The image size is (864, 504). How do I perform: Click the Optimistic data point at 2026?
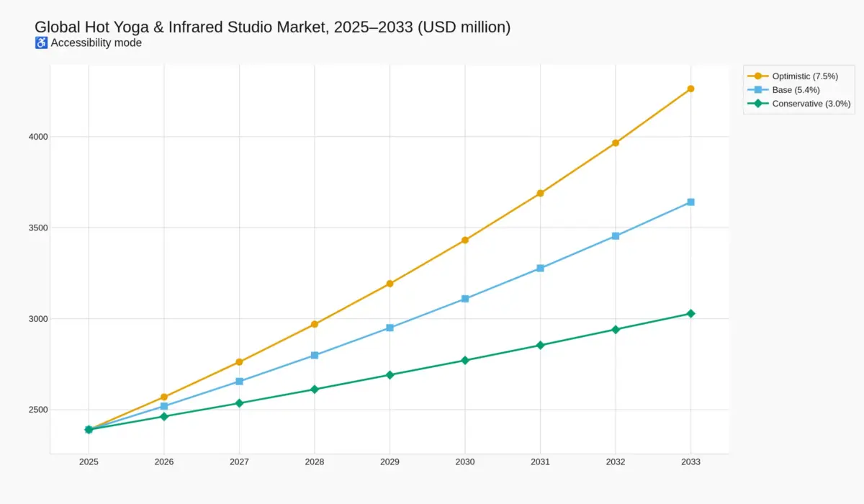[164, 397]
